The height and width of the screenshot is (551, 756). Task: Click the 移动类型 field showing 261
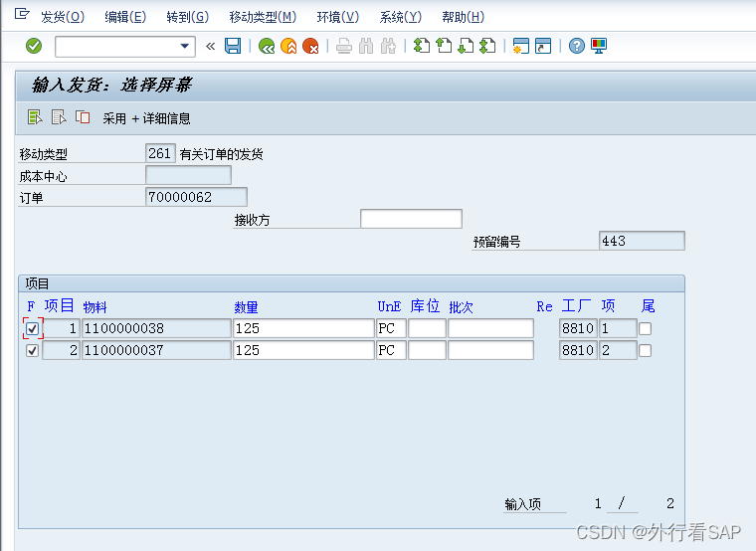[x=160, y=153]
